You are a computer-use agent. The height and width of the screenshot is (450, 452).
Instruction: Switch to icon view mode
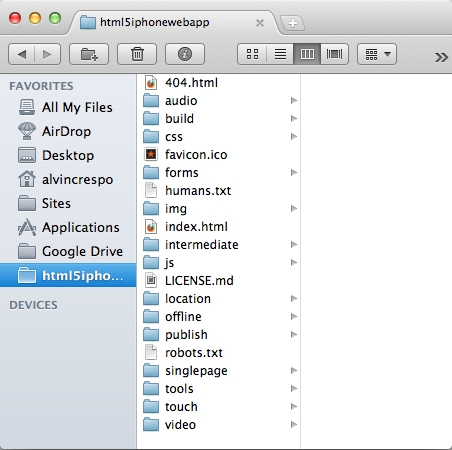[252, 54]
